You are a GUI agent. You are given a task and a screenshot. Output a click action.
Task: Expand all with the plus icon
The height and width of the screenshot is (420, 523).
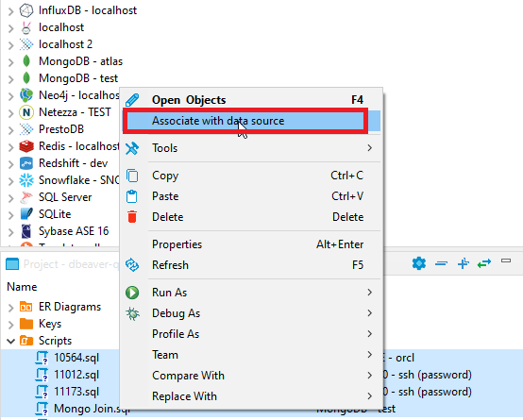(464, 263)
